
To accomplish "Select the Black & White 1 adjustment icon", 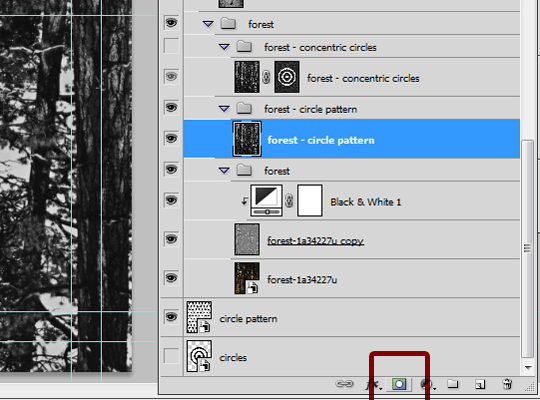I will pyautogui.click(x=267, y=201).
